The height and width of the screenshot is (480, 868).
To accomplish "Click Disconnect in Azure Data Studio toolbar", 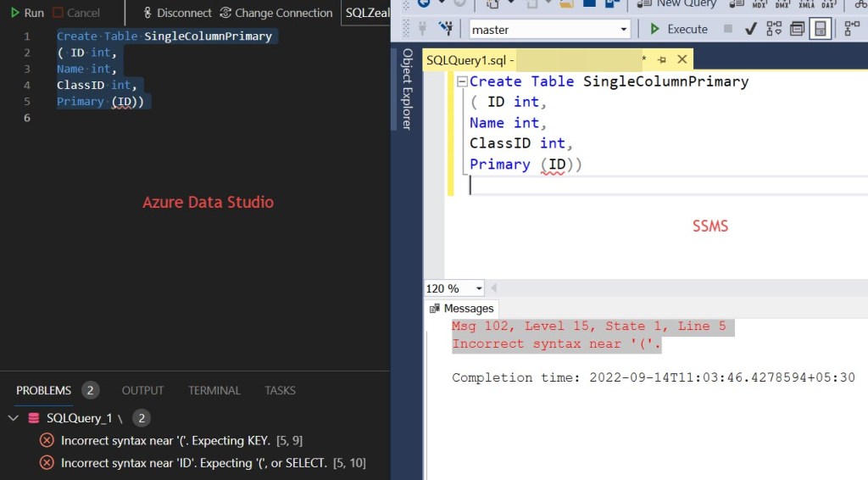I will point(177,13).
